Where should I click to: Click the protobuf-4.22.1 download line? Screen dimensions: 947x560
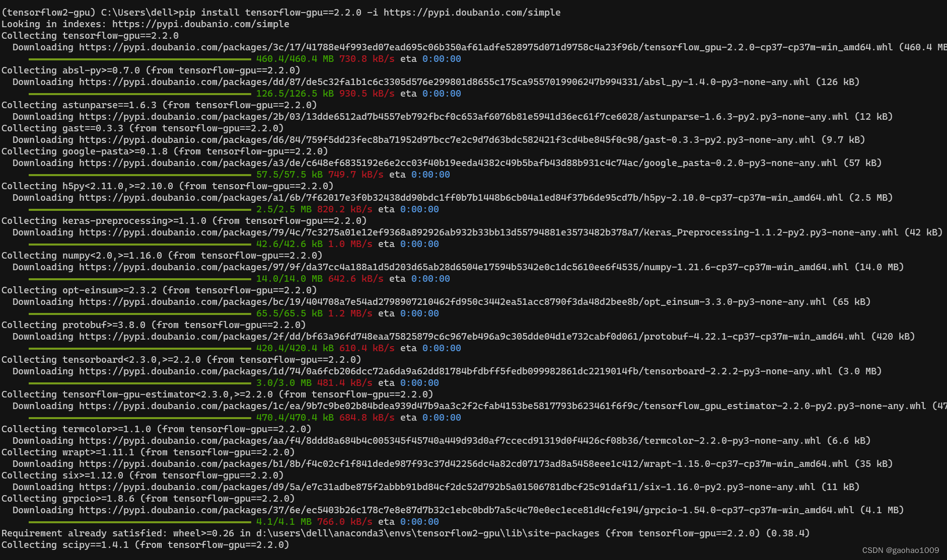pyautogui.click(x=464, y=336)
